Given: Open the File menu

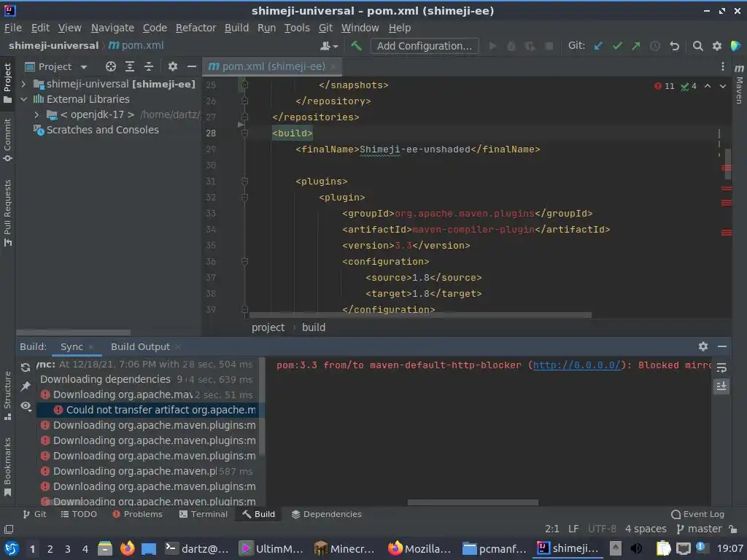Looking at the screenshot, I should point(13,28).
